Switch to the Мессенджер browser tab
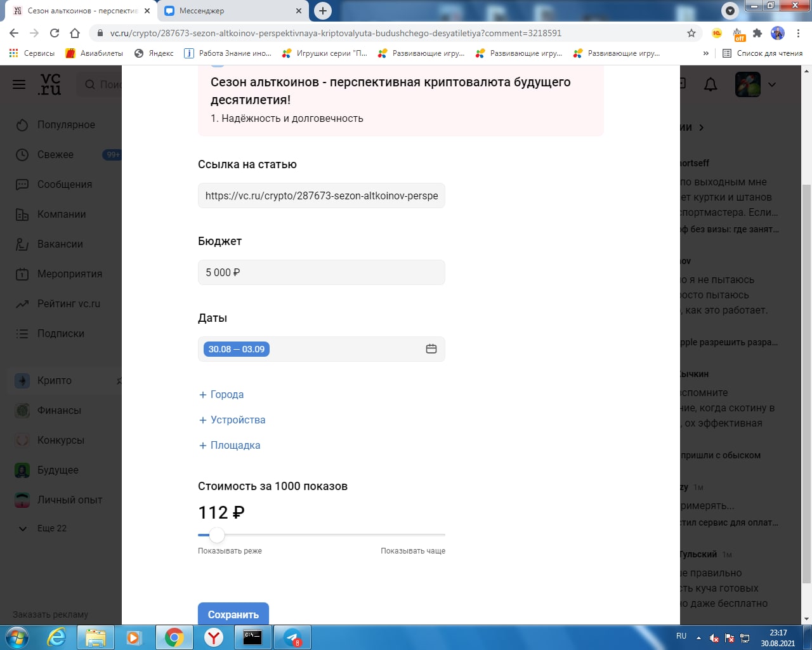 coord(232,11)
